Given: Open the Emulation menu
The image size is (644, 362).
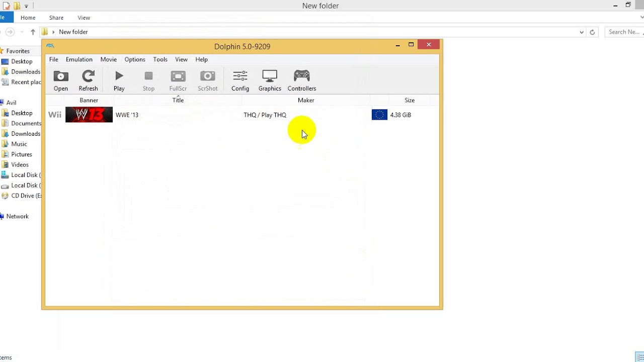Looking at the screenshot, I should point(79,59).
